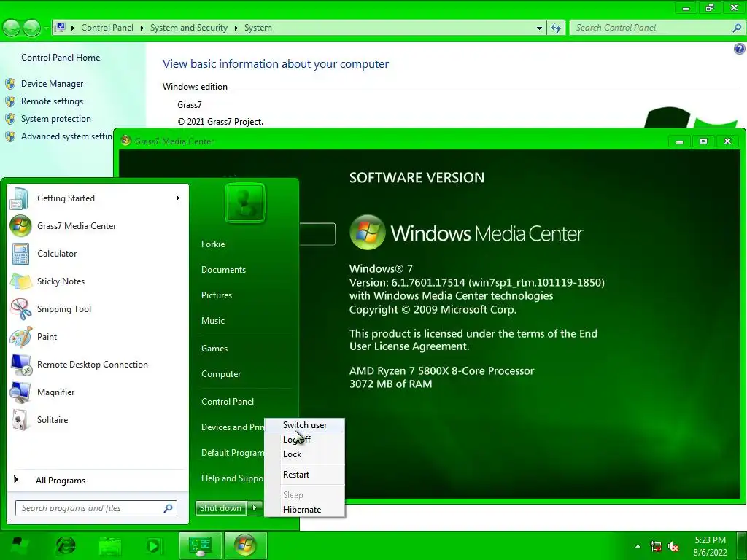The image size is (747, 560).
Task: Click the user account picture in Start menu
Action: pos(245,203)
